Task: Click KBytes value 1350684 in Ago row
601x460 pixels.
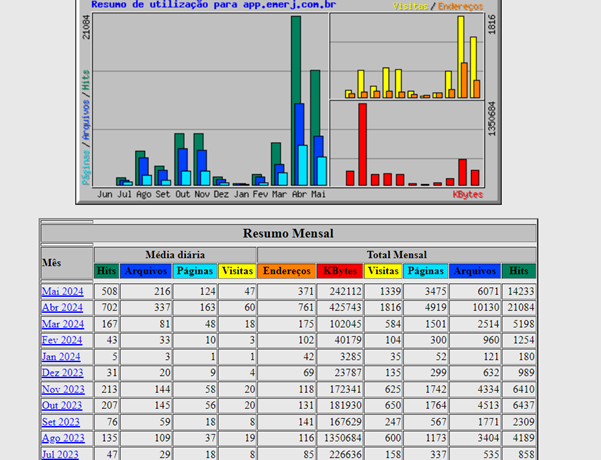Action: [x=343, y=438]
